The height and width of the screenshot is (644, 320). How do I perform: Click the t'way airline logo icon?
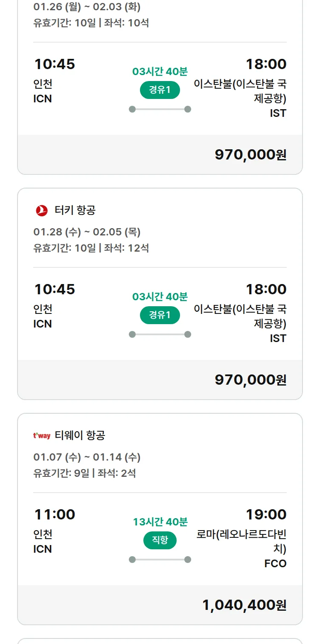42,435
